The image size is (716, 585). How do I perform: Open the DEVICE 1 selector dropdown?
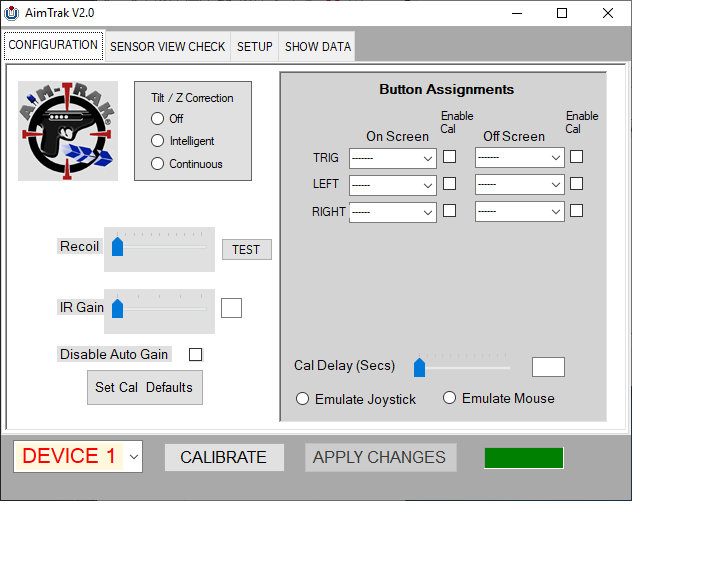tap(78, 456)
